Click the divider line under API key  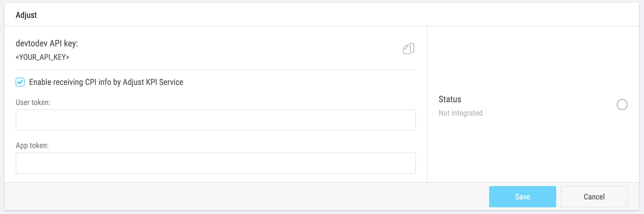coord(216,70)
